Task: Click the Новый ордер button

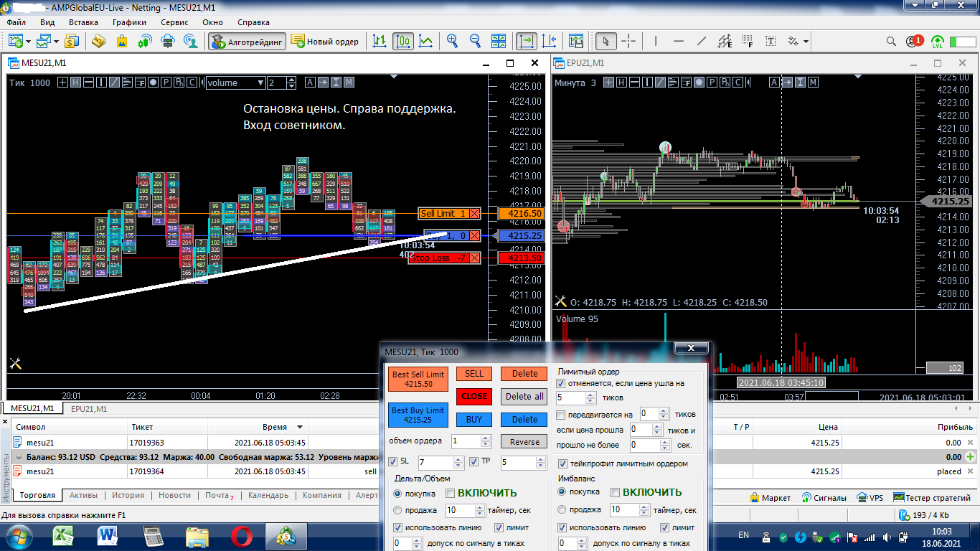Action: [x=325, y=41]
